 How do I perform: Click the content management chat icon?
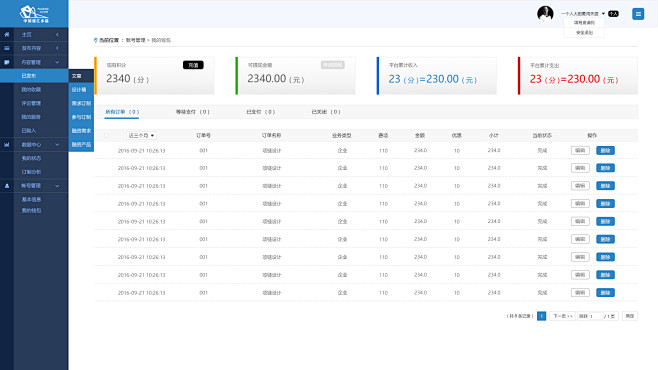(7, 62)
